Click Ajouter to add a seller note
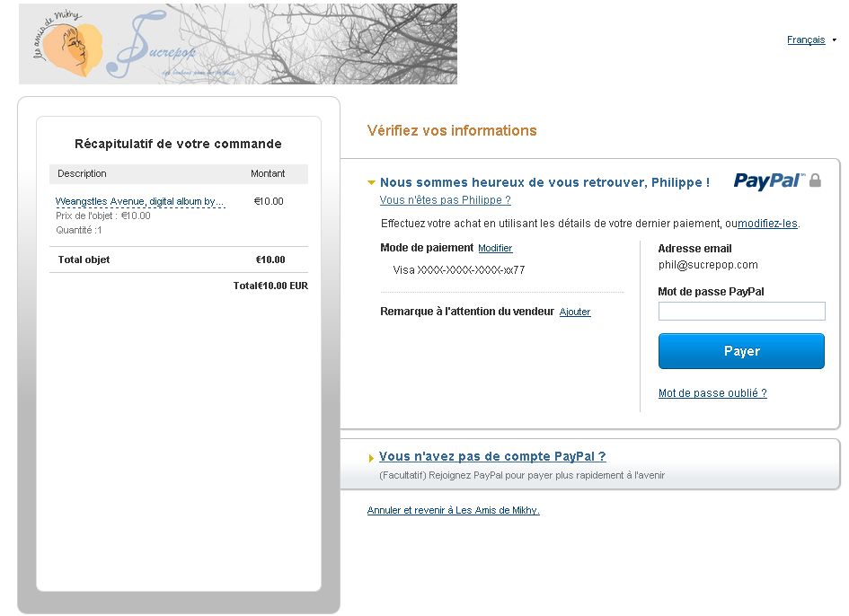849x616 pixels. click(x=575, y=312)
